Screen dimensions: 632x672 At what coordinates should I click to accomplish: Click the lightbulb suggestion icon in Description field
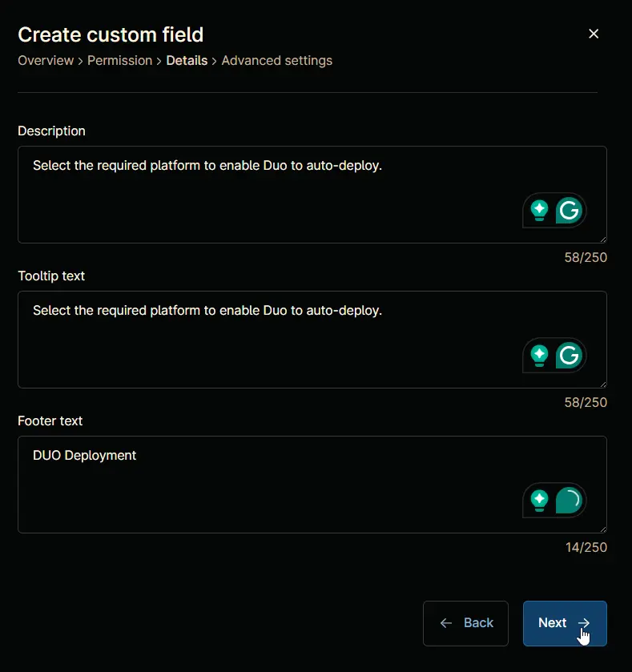tap(539, 211)
